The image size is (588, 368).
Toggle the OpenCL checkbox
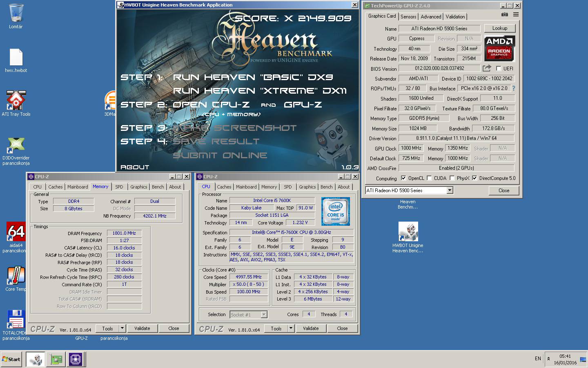click(x=403, y=178)
